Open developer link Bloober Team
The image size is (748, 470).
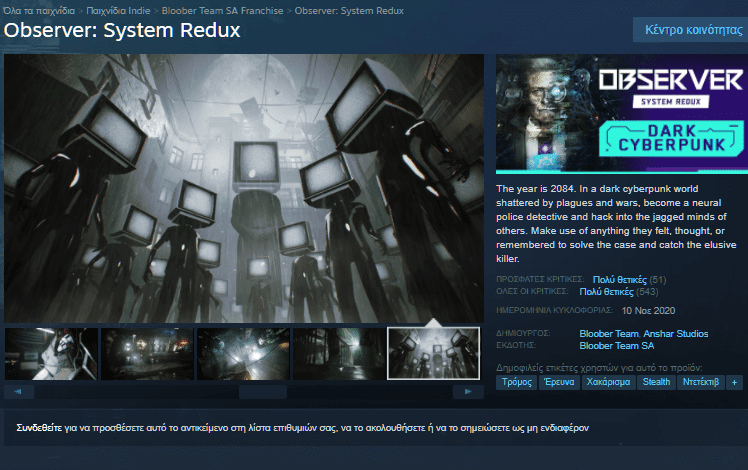(x=609, y=334)
